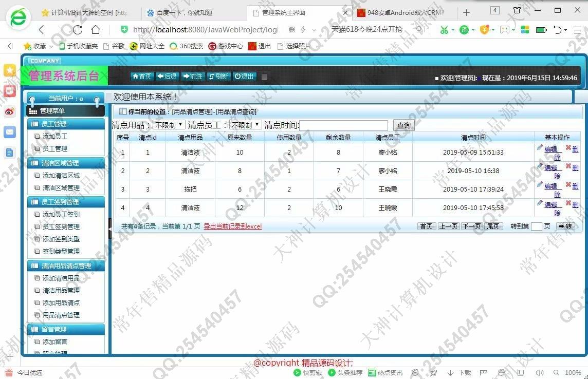Open the 清点员工 dropdown
588x379 pixels.
click(x=246, y=125)
